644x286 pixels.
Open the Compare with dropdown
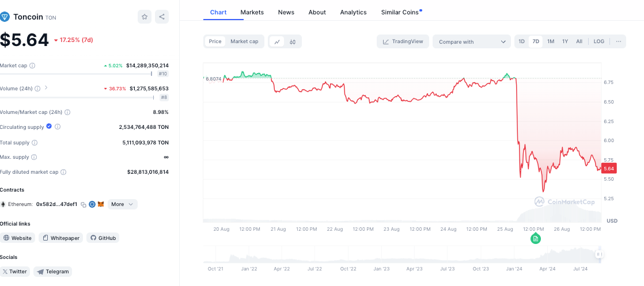(x=472, y=41)
